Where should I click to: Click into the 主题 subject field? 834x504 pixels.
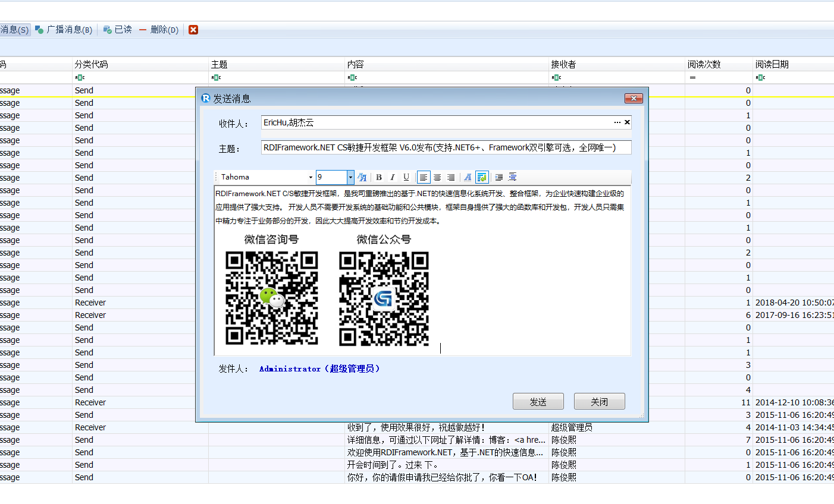tap(446, 147)
